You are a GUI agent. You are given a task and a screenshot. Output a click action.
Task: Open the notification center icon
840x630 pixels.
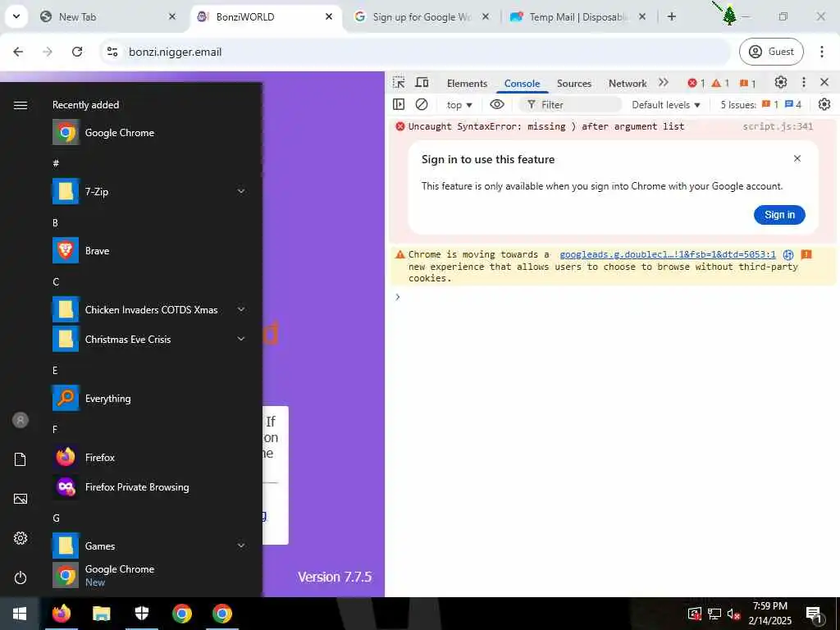pyautogui.click(x=814, y=614)
